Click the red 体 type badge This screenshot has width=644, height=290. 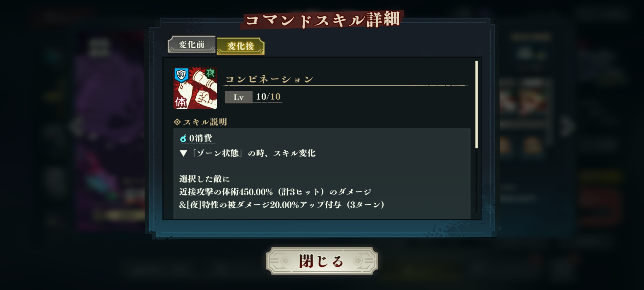(181, 102)
